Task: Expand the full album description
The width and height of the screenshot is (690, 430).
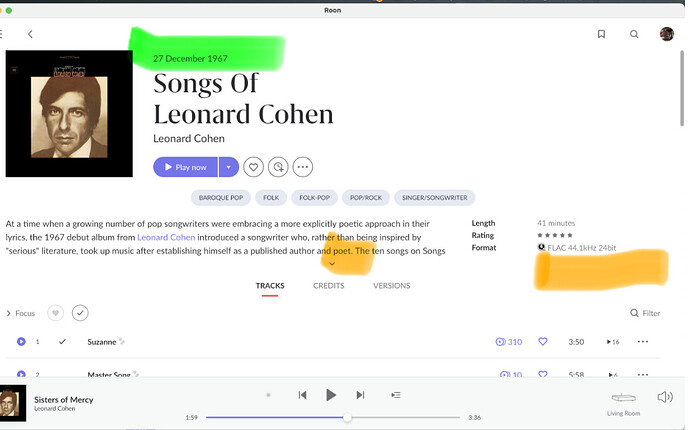Action: pos(332,264)
